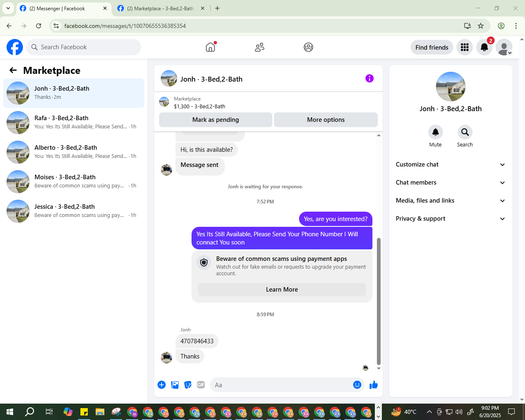Click the Yes, are you interested? message

point(336,219)
